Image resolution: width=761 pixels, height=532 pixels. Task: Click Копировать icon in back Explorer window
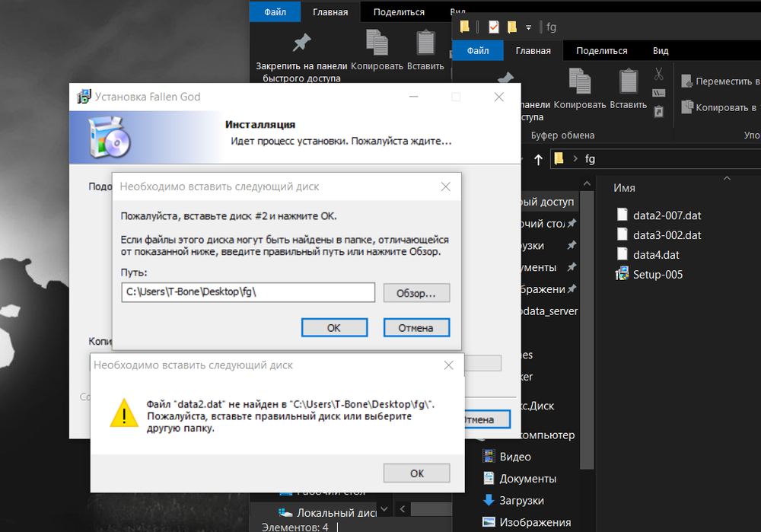[x=377, y=42]
